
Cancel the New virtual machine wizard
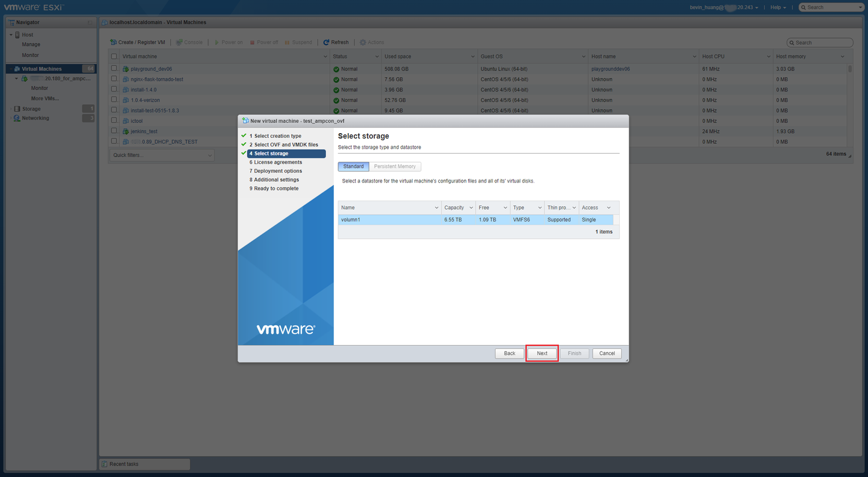[x=606, y=354]
